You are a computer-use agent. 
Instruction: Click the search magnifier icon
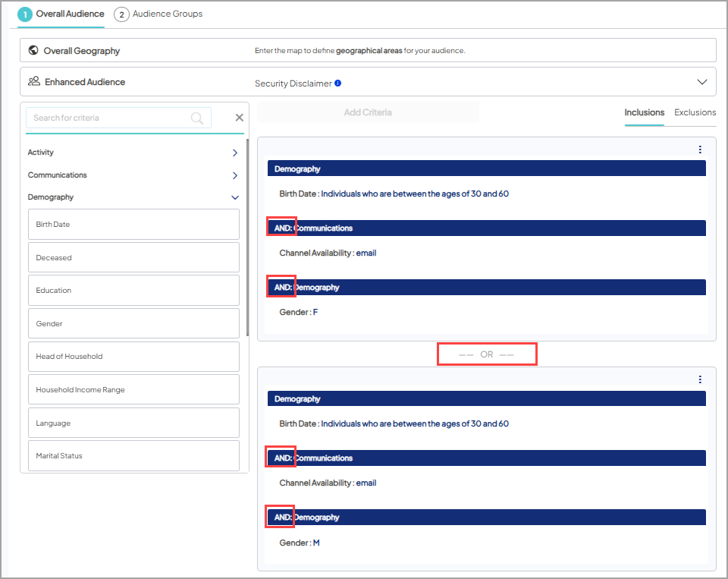197,118
